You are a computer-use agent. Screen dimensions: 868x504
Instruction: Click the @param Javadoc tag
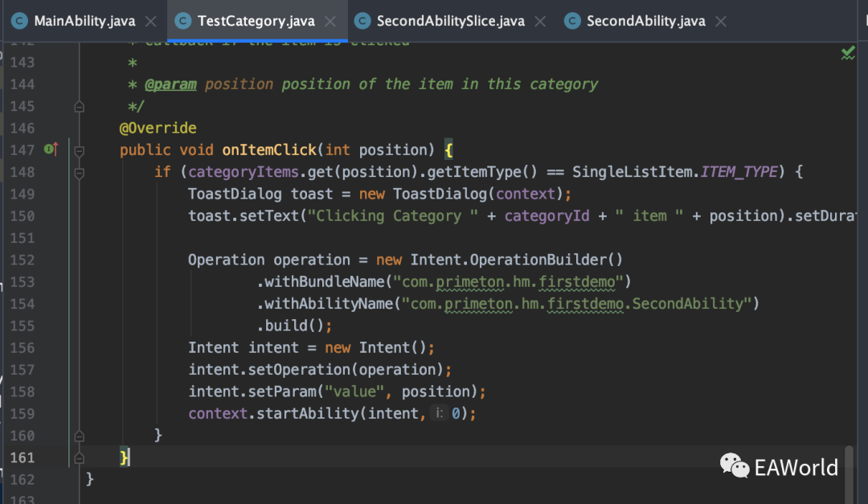170,84
